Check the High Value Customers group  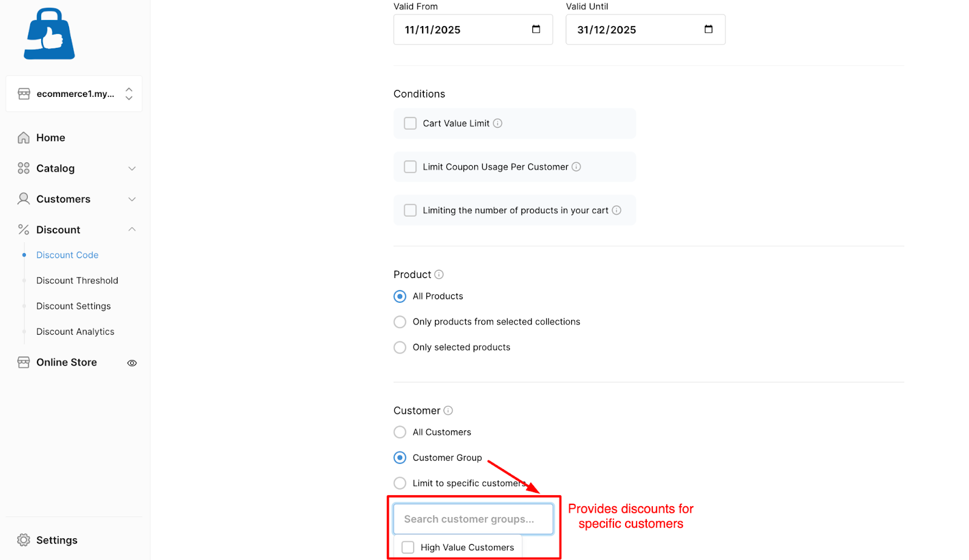pos(408,547)
